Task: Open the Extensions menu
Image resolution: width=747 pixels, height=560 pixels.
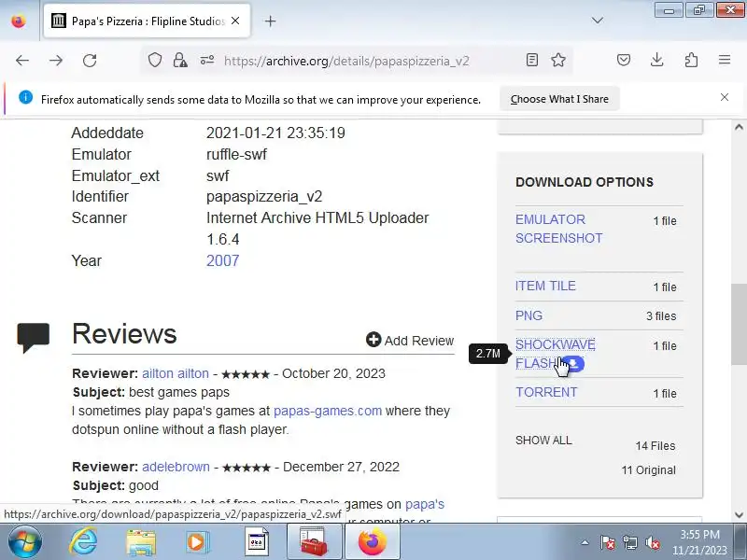Action: pos(691,60)
